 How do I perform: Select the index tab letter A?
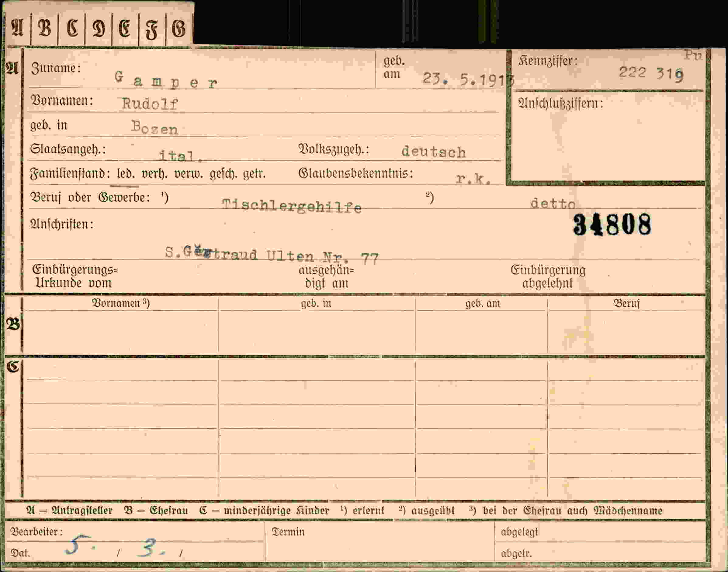[x=17, y=28]
